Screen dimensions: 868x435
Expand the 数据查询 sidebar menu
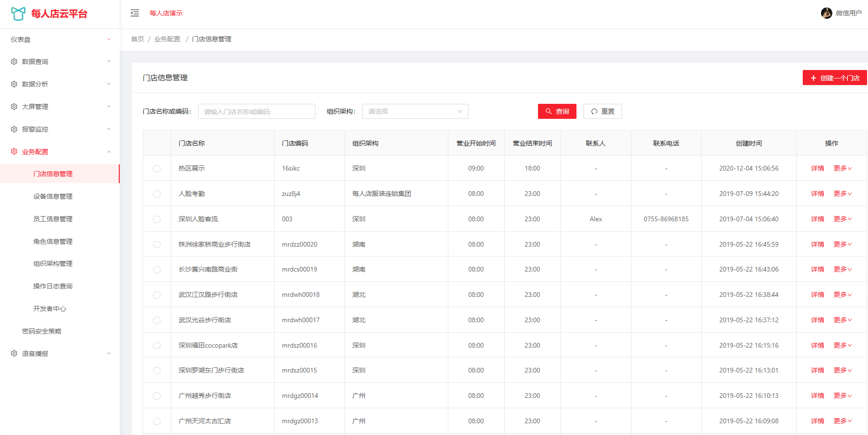(x=60, y=62)
